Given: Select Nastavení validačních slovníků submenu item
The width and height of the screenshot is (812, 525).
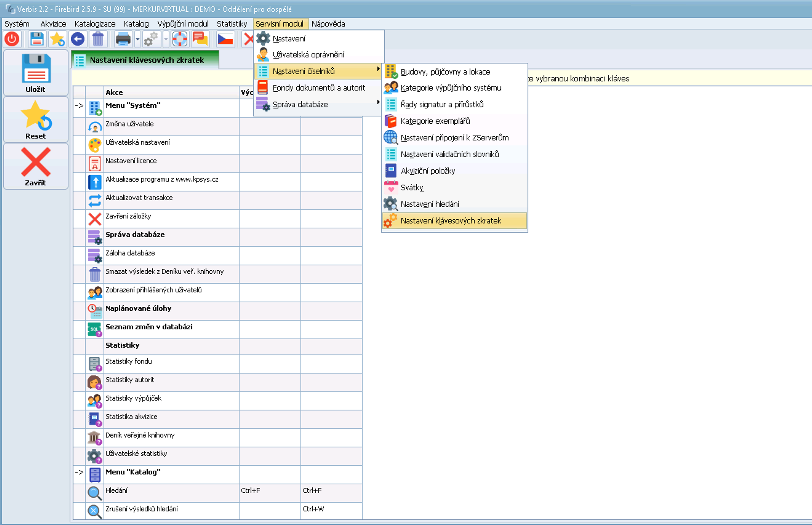Looking at the screenshot, I should (x=454, y=154).
